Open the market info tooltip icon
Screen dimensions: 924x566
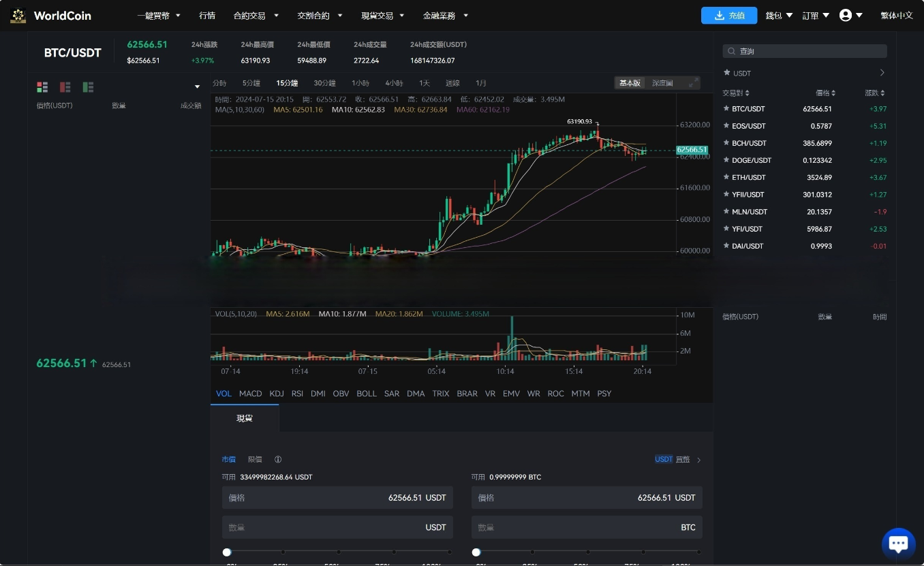[x=278, y=459]
